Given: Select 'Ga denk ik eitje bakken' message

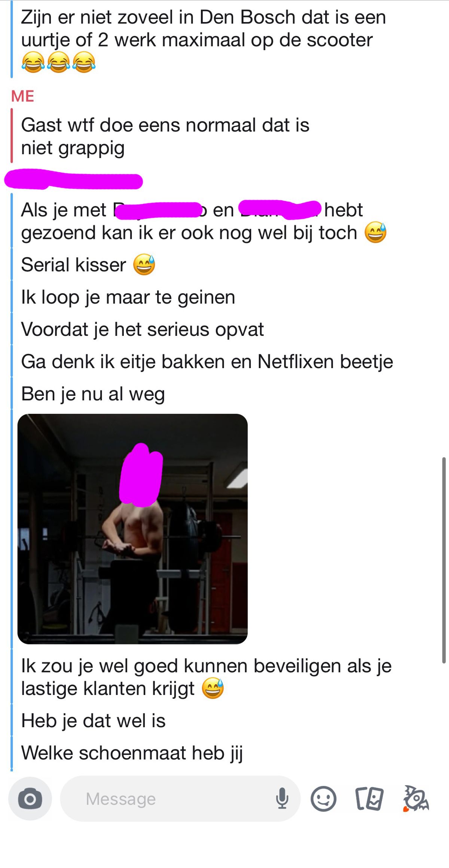Looking at the screenshot, I should coord(207,362).
